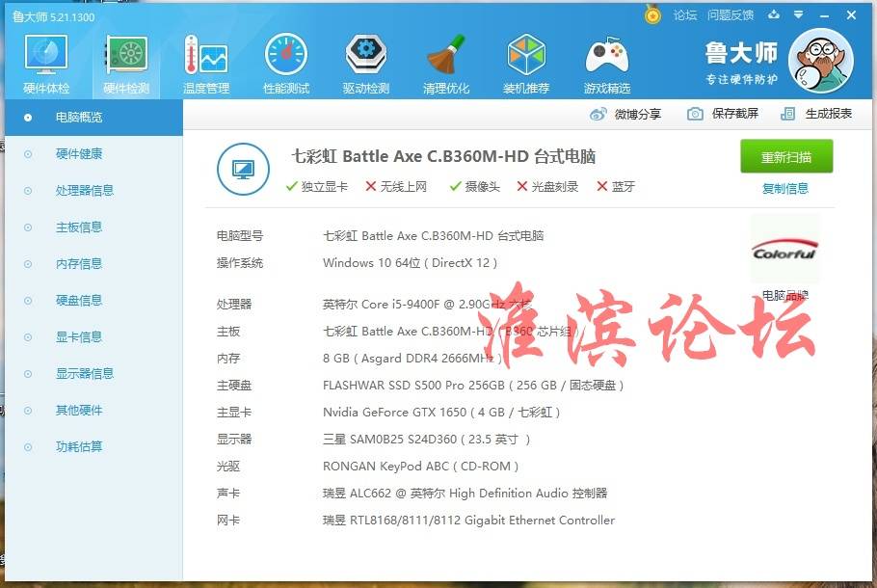Screen dimensions: 877x588
Task: Click the round computer monitor icon
Action: (243, 169)
